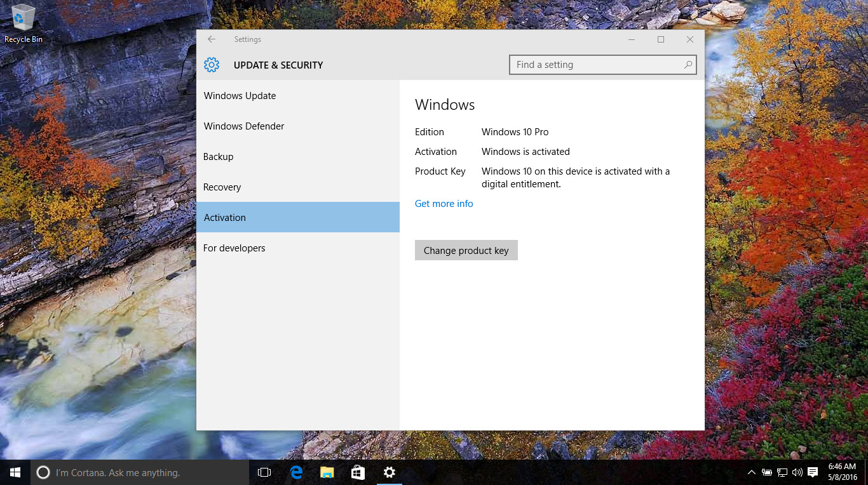Open the Windows Update section
Screen dimensions: 868x485
(298, 96)
